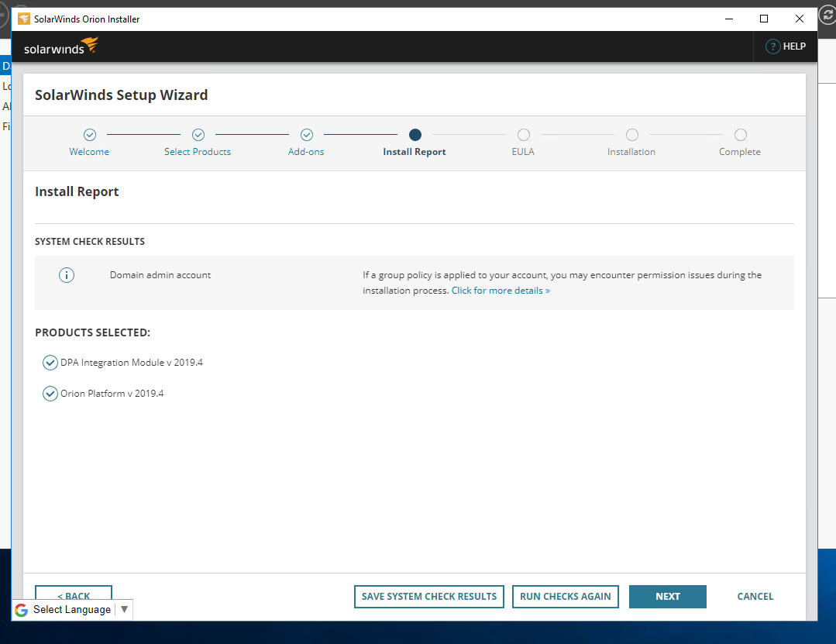This screenshot has height=644, width=836.
Task: Click the Install Report section heading
Action: [77, 191]
